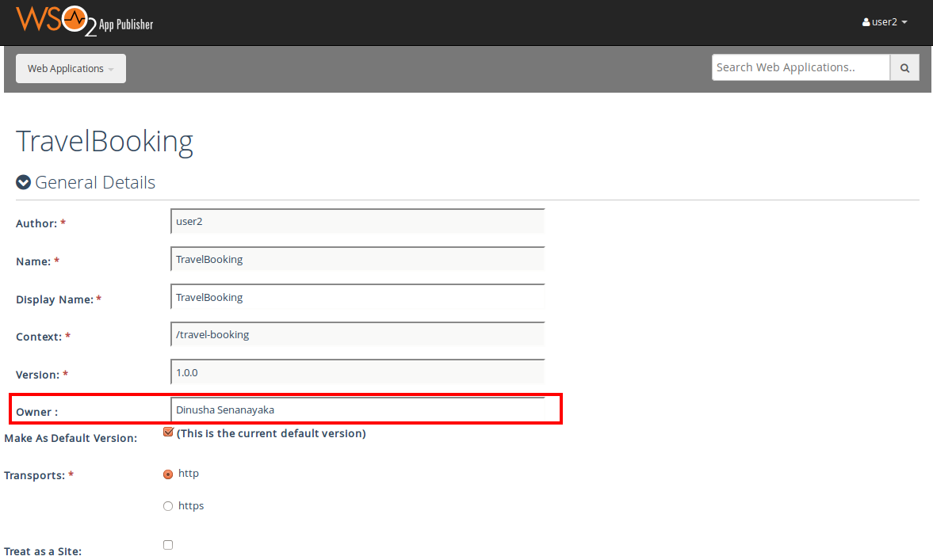Uncheck Make As Default Version

coord(168,431)
